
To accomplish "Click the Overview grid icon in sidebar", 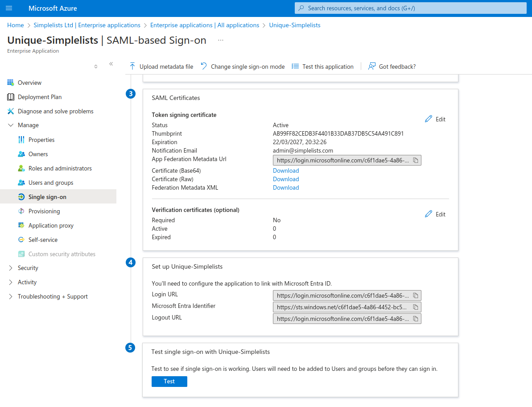I will (11, 83).
